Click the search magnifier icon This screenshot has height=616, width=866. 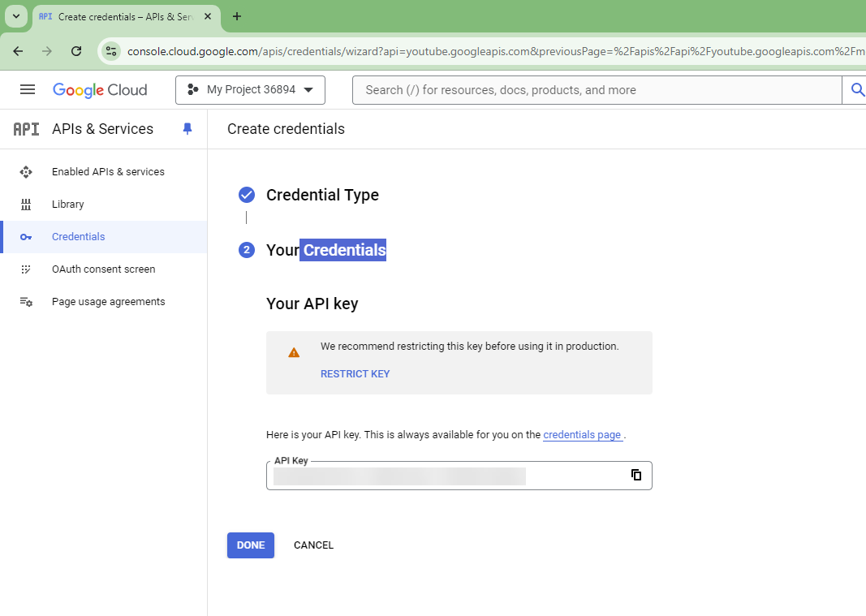(x=856, y=90)
